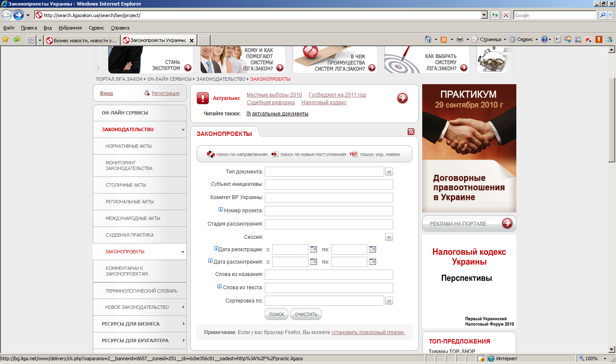Open calendar for Дата рассмотрения 'по' field

[373, 261]
